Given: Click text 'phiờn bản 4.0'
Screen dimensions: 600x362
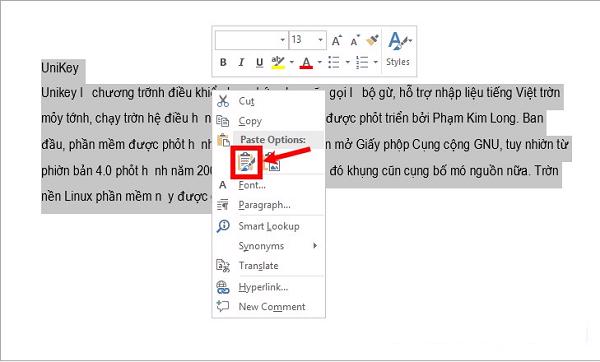Looking at the screenshot, I should 77,171.
